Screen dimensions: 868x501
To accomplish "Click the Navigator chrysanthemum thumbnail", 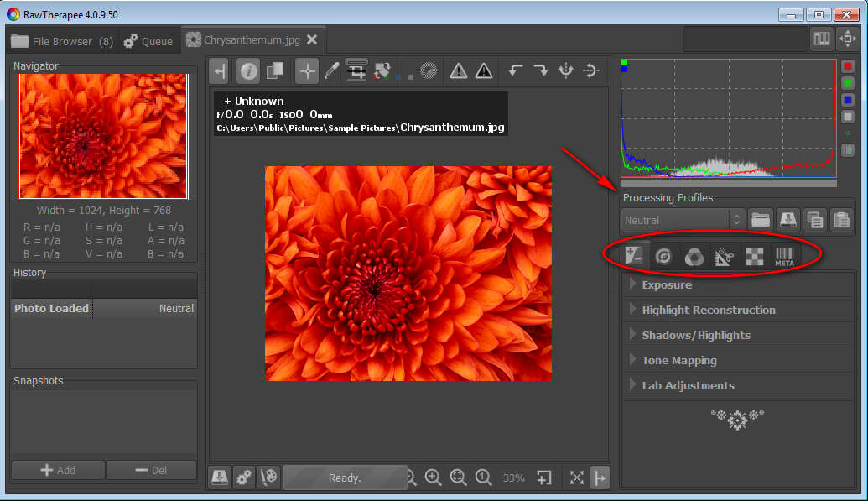I will pyautogui.click(x=103, y=136).
